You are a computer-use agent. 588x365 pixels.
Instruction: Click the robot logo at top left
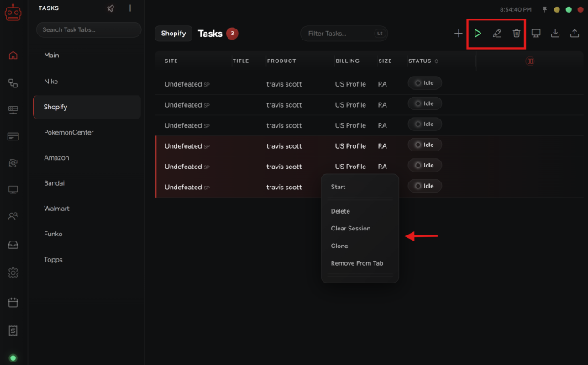point(13,12)
